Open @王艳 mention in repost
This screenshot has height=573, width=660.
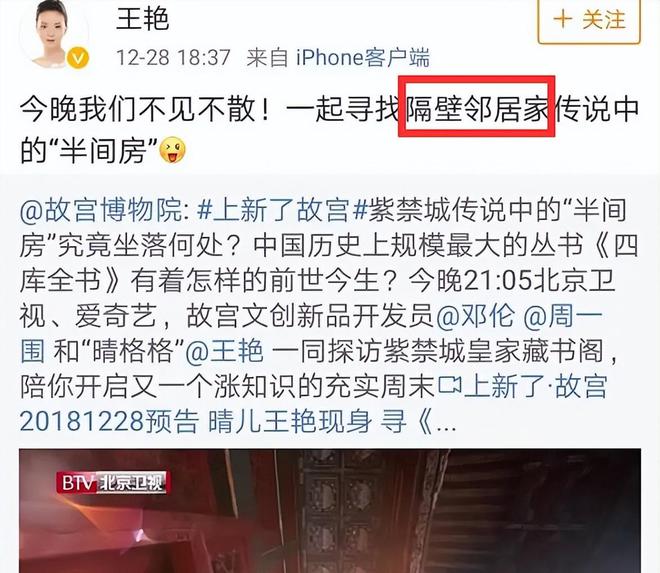pyautogui.click(x=224, y=351)
